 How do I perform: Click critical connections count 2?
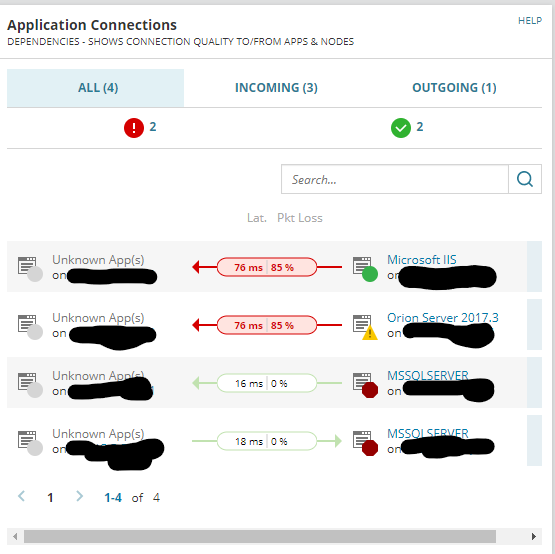coord(153,127)
